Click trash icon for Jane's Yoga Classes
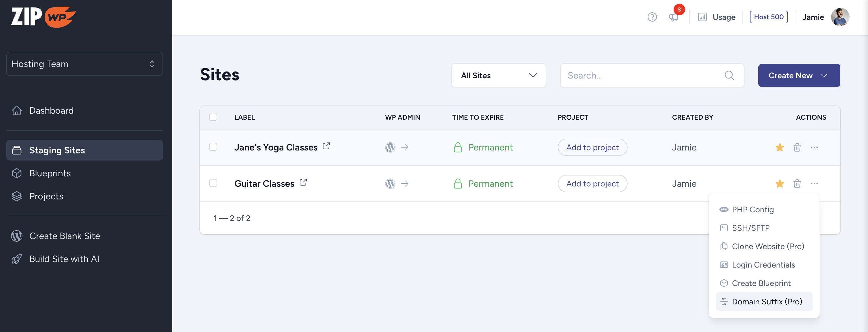This screenshot has height=332, width=868. [797, 147]
